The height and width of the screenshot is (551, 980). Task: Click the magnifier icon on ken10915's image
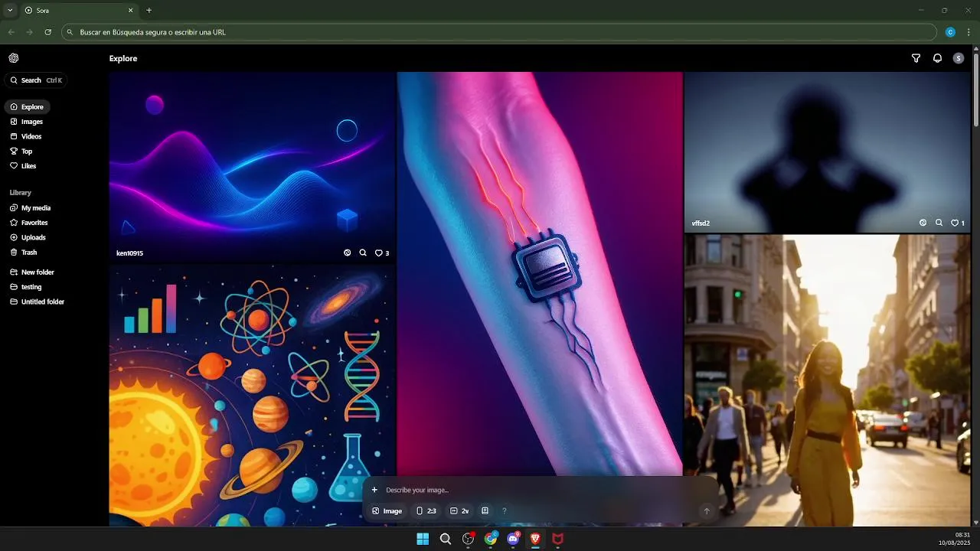point(363,253)
